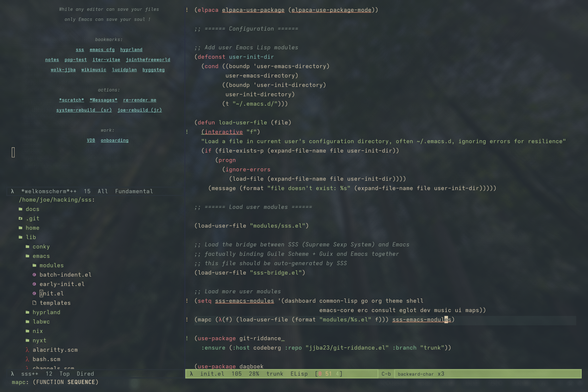This screenshot has height=392, width=588.
Task: Open the jointhefreeworld bookmark link
Action: tap(148, 60)
